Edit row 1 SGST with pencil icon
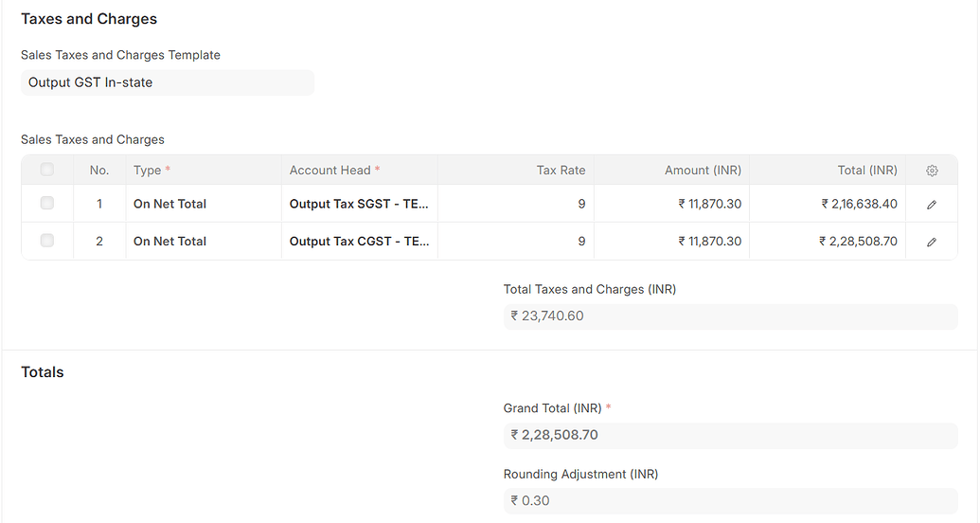Screen dimensions: 980x523 932,204
